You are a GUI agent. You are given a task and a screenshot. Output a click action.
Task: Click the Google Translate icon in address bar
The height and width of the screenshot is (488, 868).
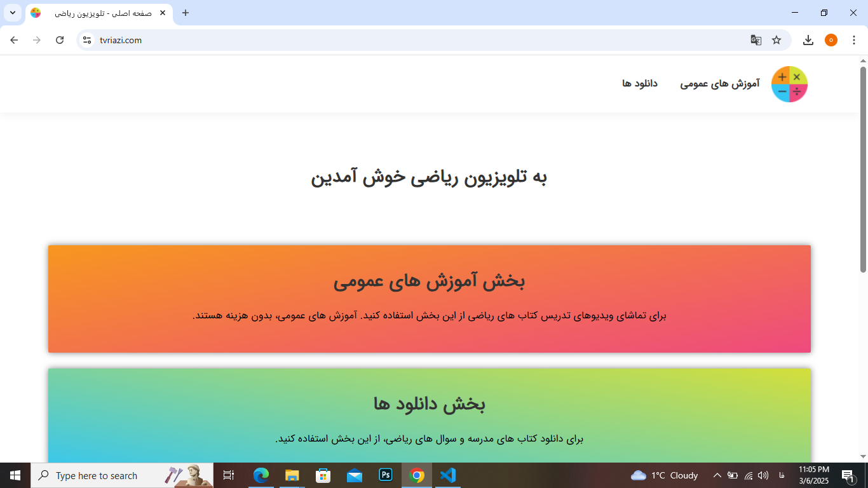(x=756, y=40)
